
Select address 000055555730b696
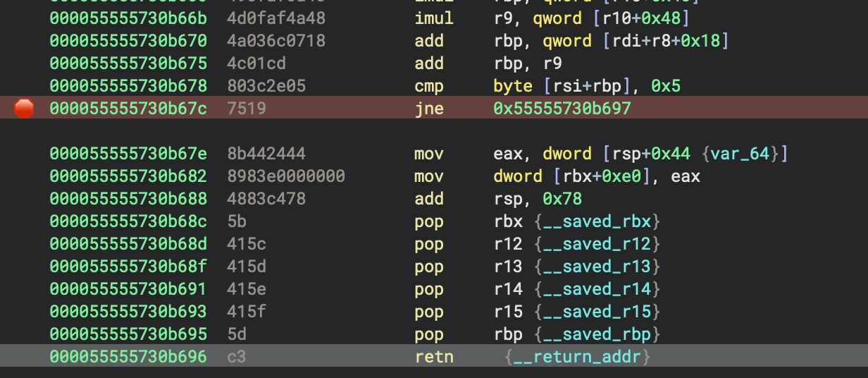click(128, 357)
